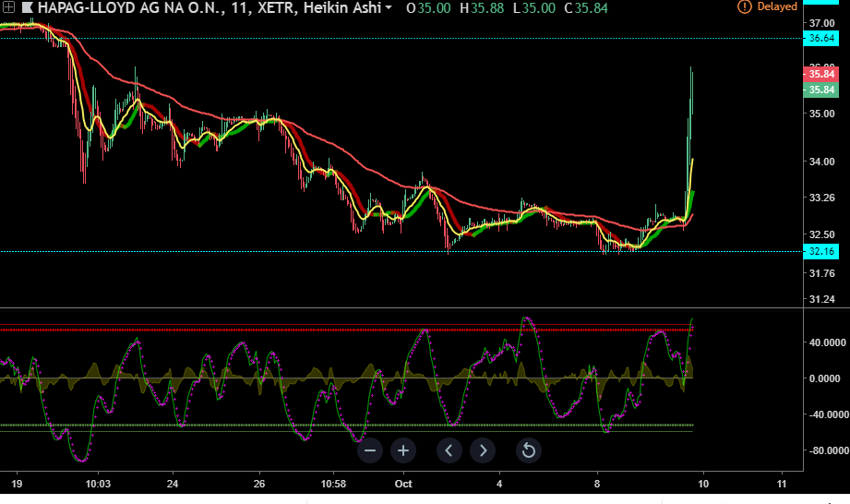Image resolution: width=850 pixels, height=504 pixels.
Task: Select the cyan 32.16 price line label
Action: 821,251
